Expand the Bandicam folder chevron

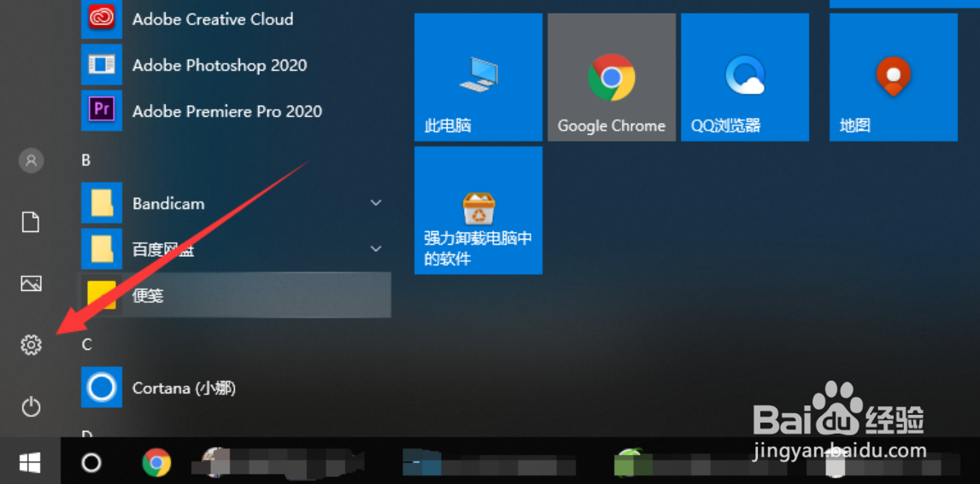click(376, 203)
